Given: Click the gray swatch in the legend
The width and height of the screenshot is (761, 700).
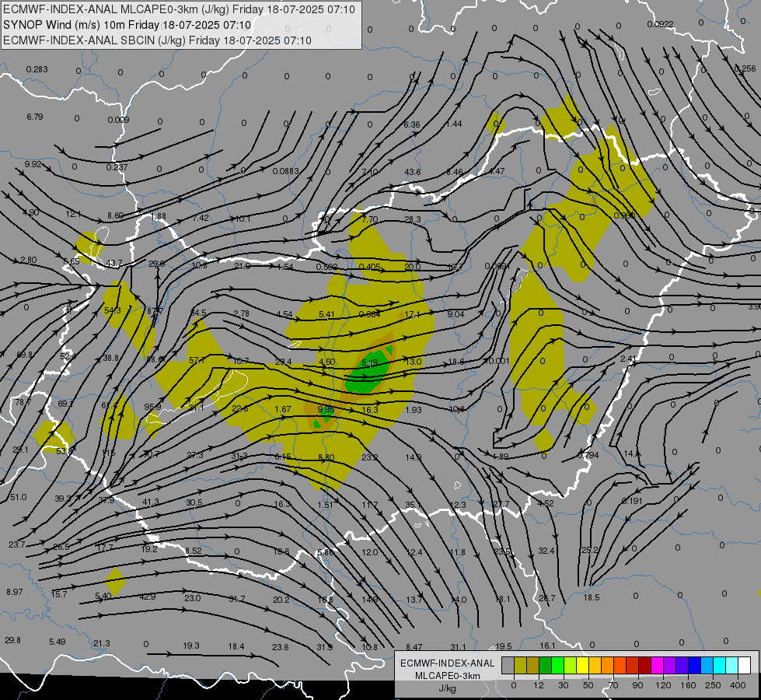Looking at the screenshot, I should (x=508, y=665).
